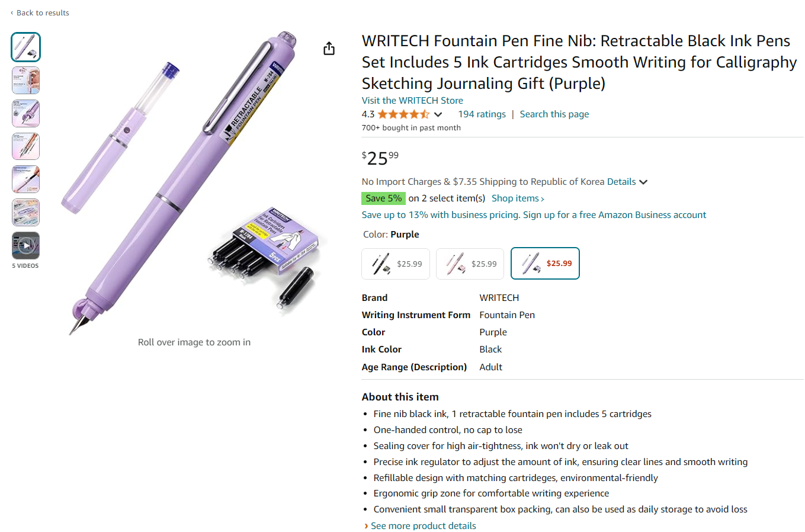Open Shop items link
805x532 pixels.
pyautogui.click(x=518, y=198)
